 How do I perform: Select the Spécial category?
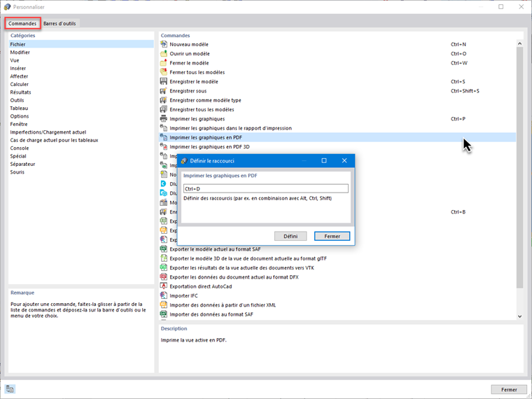click(x=18, y=156)
